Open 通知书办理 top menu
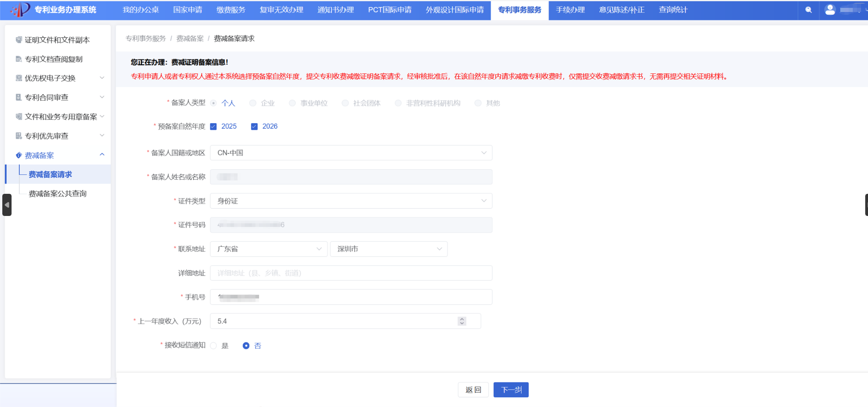 [336, 10]
